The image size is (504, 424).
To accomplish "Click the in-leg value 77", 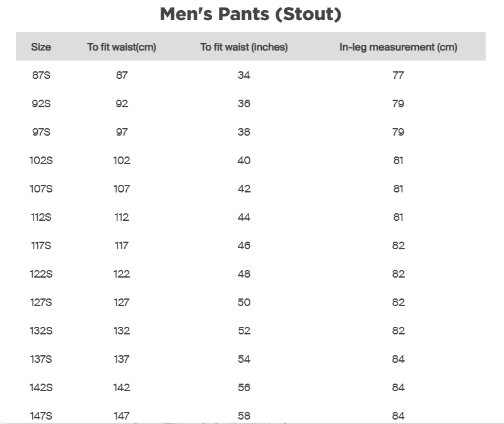I will [398, 76].
